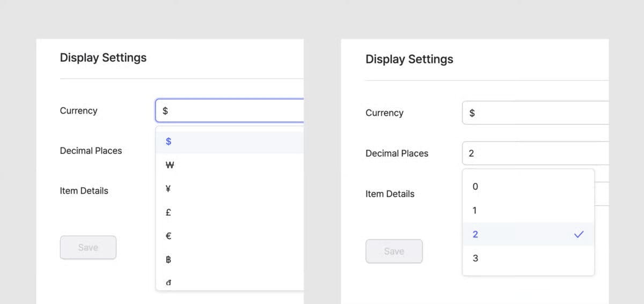Image resolution: width=644 pixels, height=304 pixels.
Task: Select 3 decimal places
Action: [528, 258]
